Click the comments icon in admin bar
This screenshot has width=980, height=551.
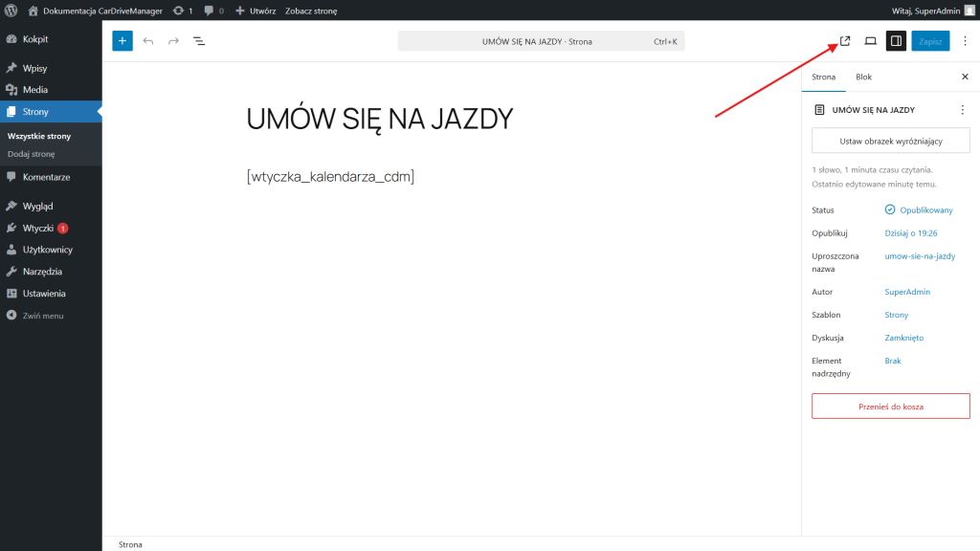[x=209, y=11]
